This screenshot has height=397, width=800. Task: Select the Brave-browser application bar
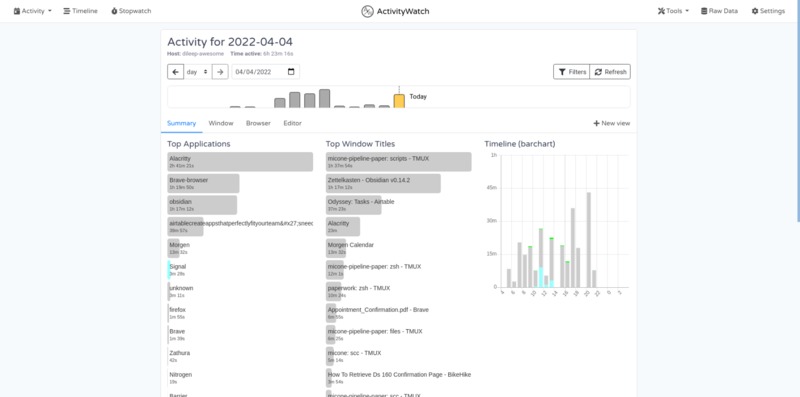(x=203, y=183)
